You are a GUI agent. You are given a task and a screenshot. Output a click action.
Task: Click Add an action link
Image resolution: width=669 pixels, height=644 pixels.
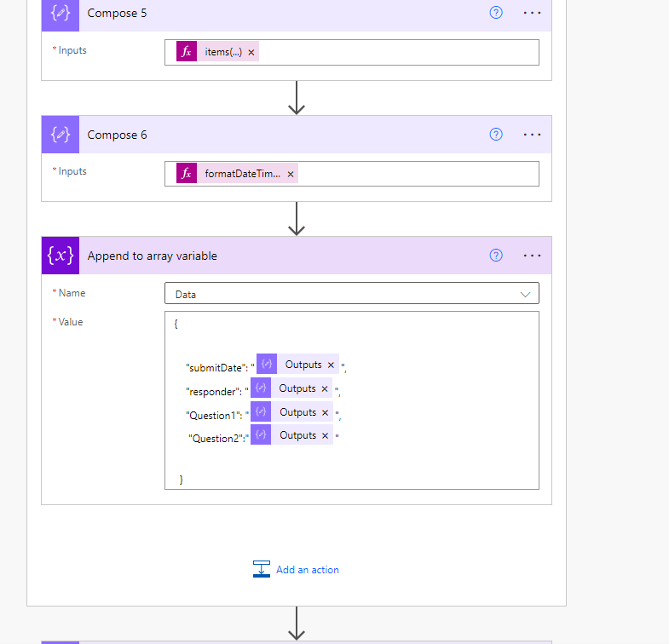click(x=308, y=570)
